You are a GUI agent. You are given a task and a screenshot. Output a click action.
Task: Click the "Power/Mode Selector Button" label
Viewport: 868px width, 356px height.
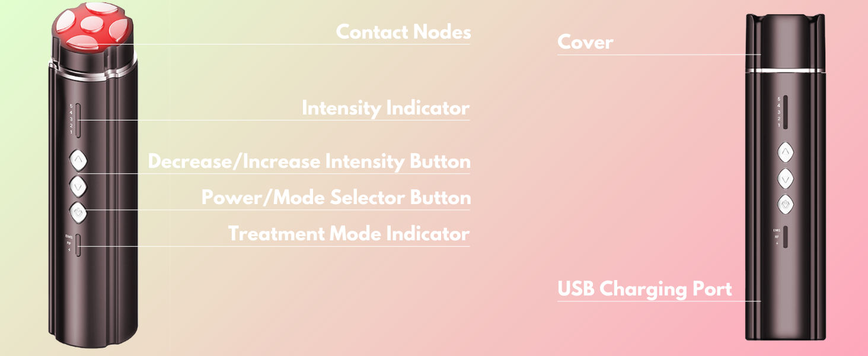tap(336, 198)
